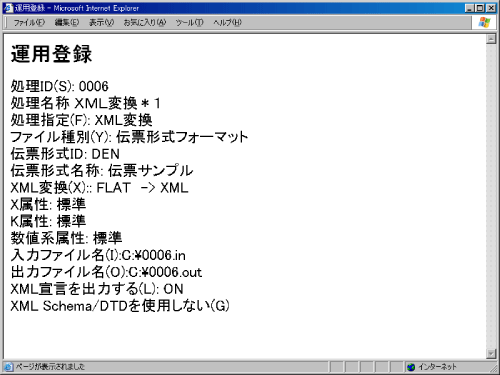Click the ファイル種別(Y) line

click(x=129, y=137)
